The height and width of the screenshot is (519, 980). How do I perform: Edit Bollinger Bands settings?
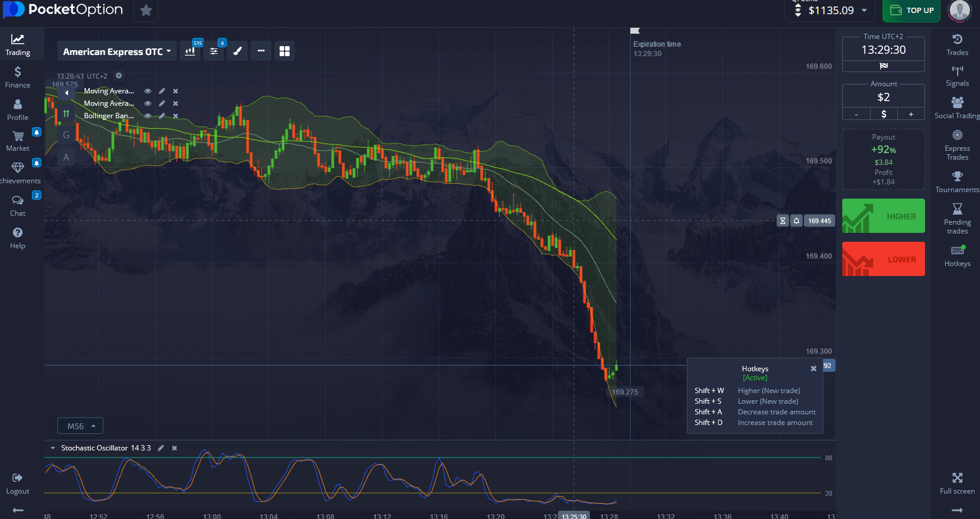162,116
